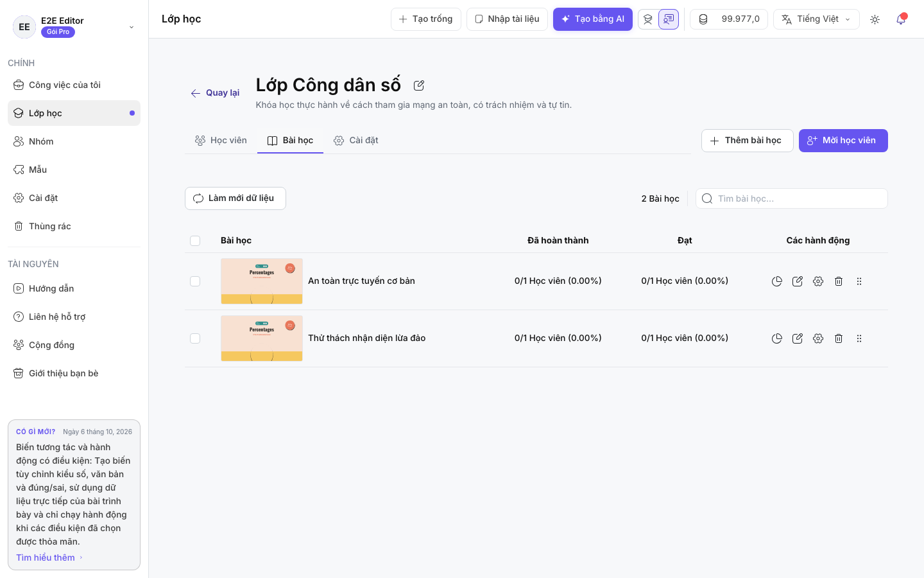The height and width of the screenshot is (578, 924).
Task: Open Nhóm in the sidebar
Action: [x=74, y=141]
